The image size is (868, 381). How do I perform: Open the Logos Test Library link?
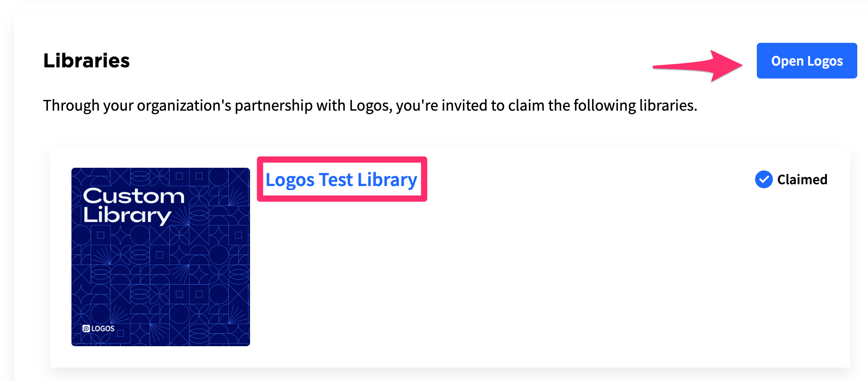pos(341,180)
